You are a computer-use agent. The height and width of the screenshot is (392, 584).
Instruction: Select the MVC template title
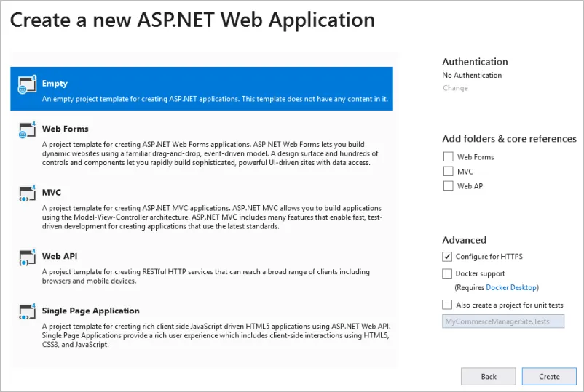click(x=52, y=192)
